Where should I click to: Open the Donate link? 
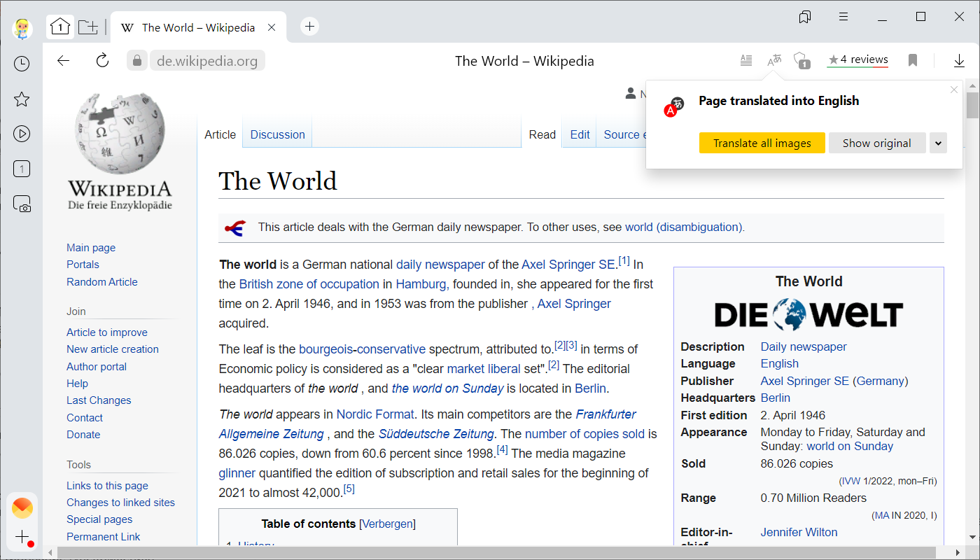83,434
